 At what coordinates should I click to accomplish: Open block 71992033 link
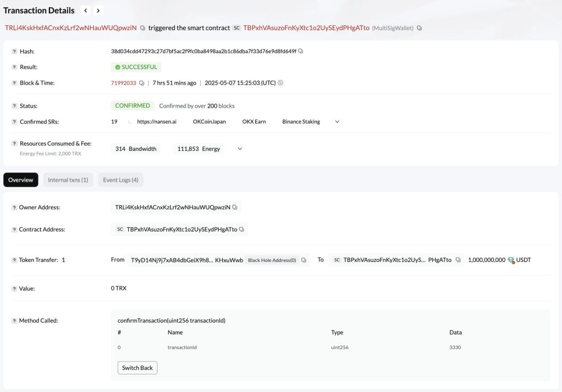pos(123,83)
